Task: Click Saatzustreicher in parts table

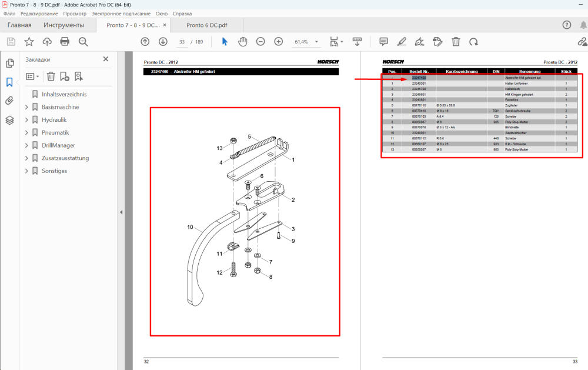Action: 516,133
